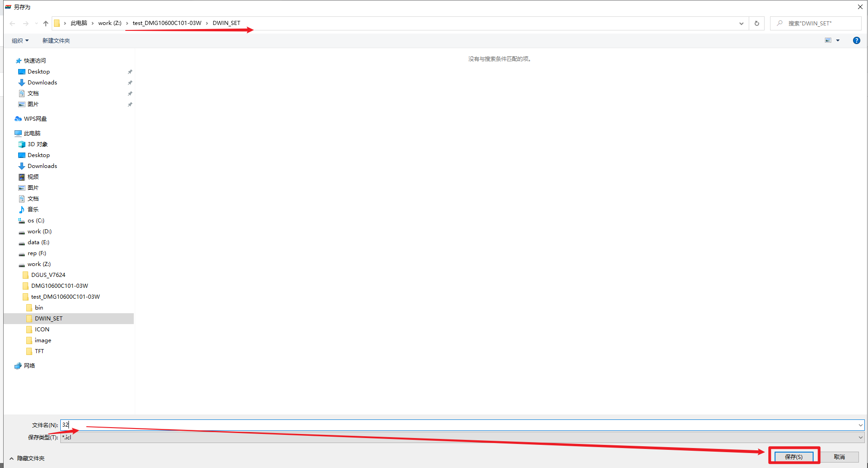The width and height of the screenshot is (868, 468).
Task: Open the ICON subfolder
Action: [42, 330]
